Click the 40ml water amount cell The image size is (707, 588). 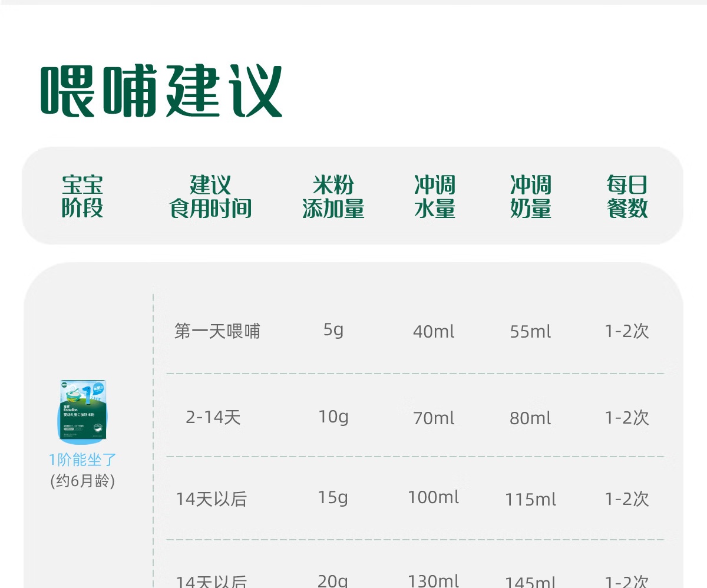click(434, 332)
